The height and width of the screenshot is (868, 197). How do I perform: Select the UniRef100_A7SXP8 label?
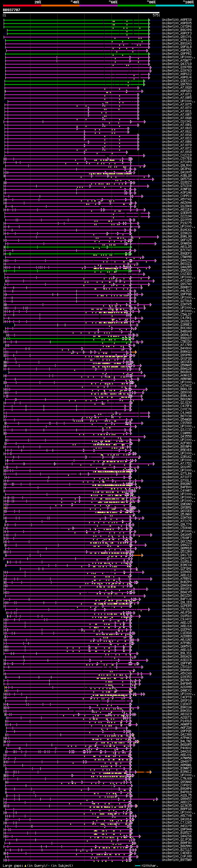(177, 162)
